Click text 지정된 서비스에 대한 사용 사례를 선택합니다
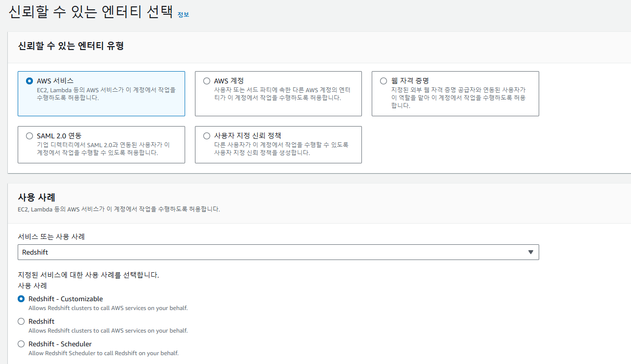The width and height of the screenshot is (631, 364). click(x=88, y=275)
